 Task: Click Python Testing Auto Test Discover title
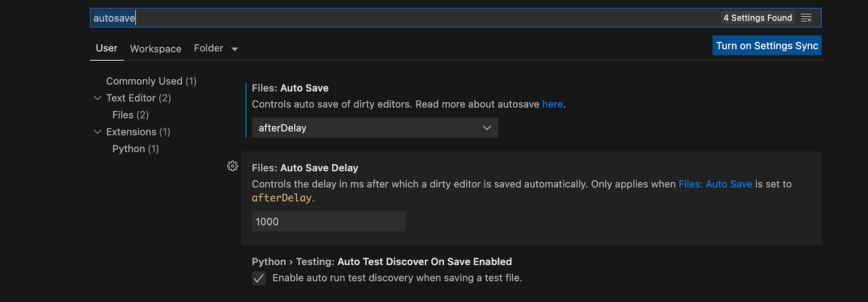[x=382, y=262]
